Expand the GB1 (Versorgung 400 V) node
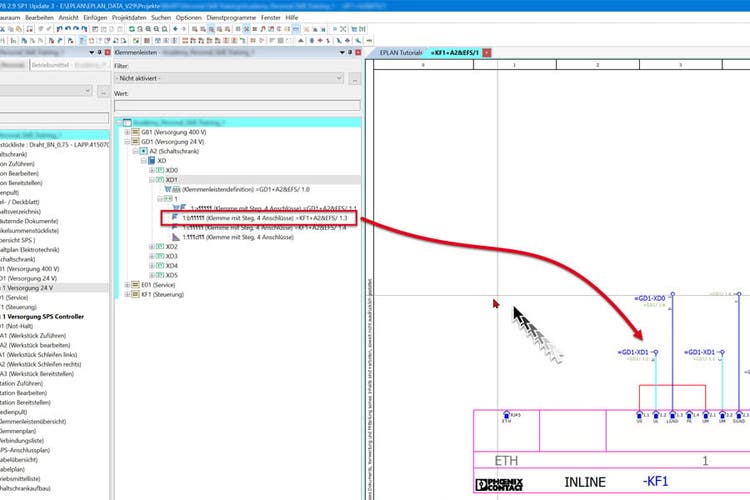 (127, 132)
